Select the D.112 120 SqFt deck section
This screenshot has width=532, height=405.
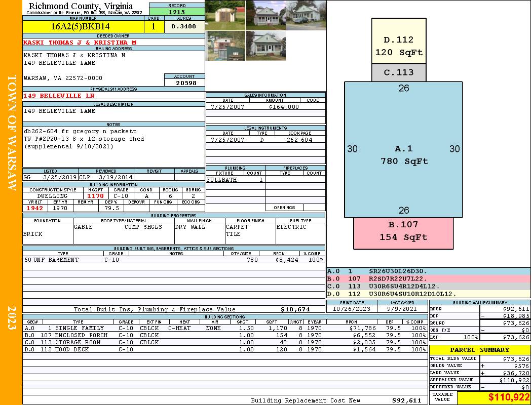(399, 41)
